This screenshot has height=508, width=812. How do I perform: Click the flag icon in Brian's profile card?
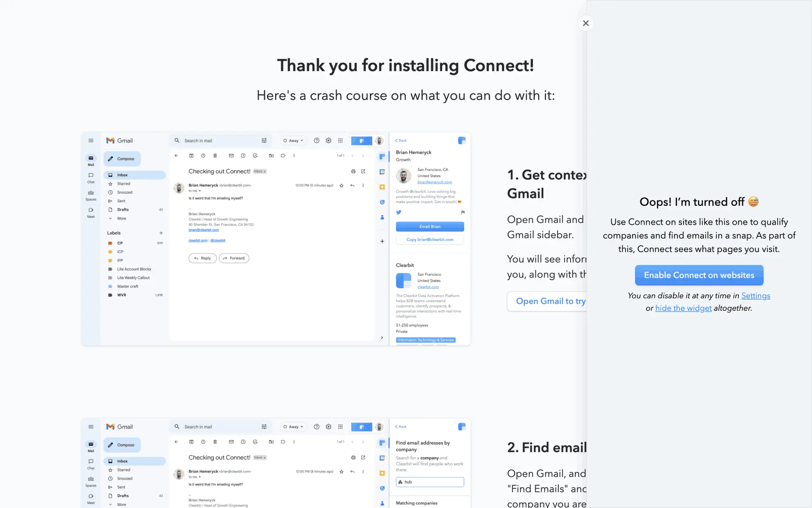tap(463, 213)
